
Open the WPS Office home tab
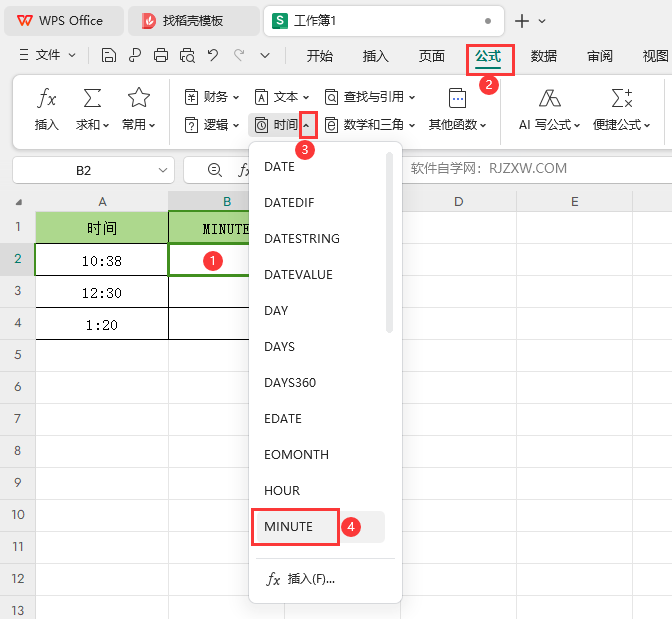click(x=64, y=21)
